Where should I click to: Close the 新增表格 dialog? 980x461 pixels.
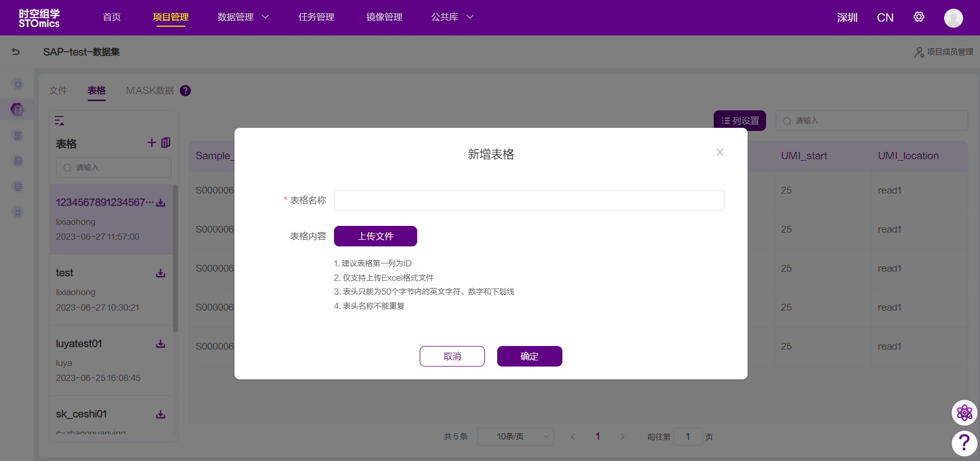point(720,152)
